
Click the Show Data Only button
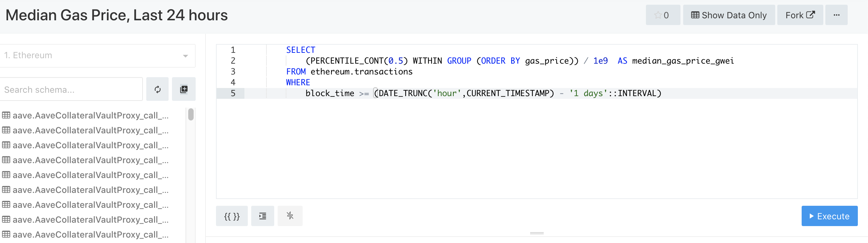729,15
